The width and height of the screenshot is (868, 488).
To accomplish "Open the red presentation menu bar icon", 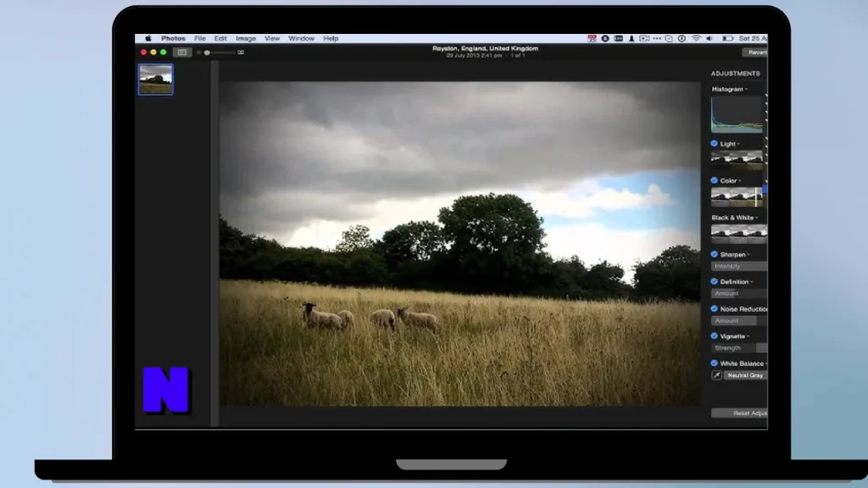I will (592, 38).
